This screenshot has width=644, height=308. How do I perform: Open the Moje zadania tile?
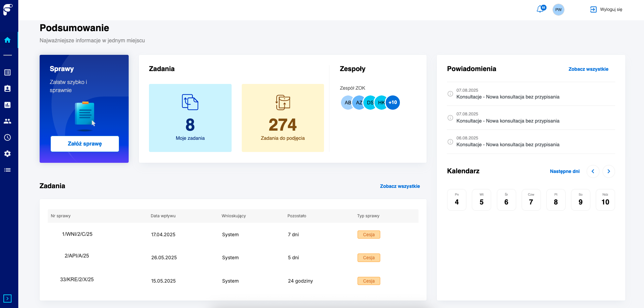click(x=190, y=118)
